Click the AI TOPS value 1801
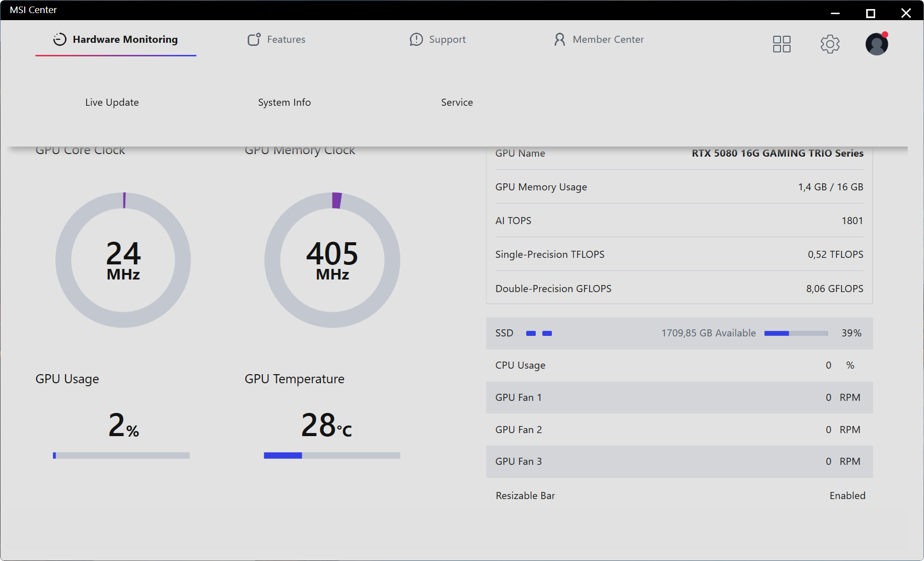Image resolution: width=924 pixels, height=561 pixels. pyautogui.click(x=852, y=221)
